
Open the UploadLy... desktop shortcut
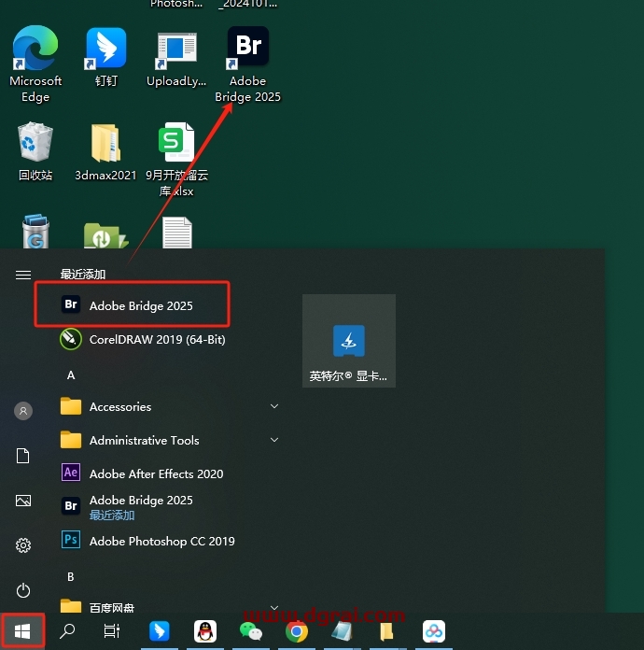pyautogui.click(x=176, y=58)
